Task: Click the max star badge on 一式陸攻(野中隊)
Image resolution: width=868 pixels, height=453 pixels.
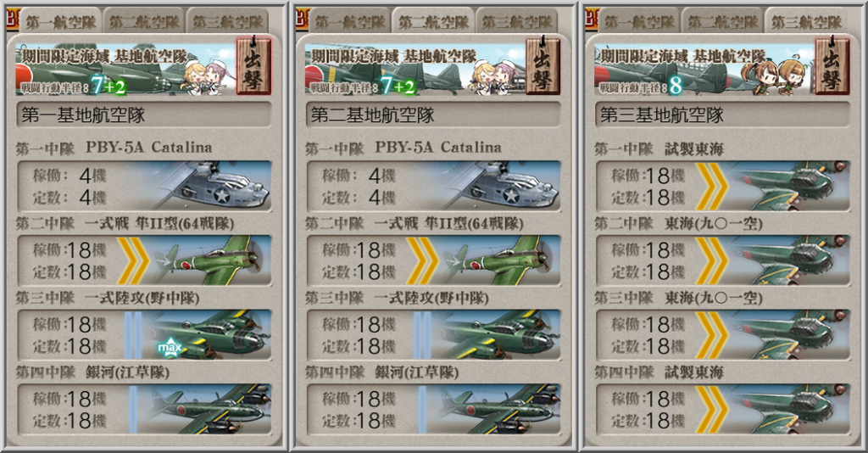Action: 170,348
